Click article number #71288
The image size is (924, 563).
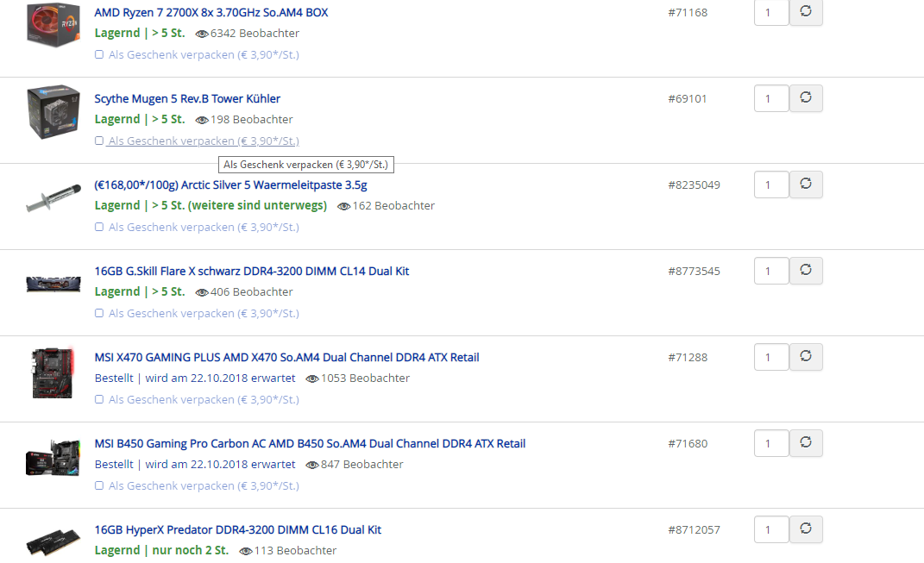tap(688, 357)
